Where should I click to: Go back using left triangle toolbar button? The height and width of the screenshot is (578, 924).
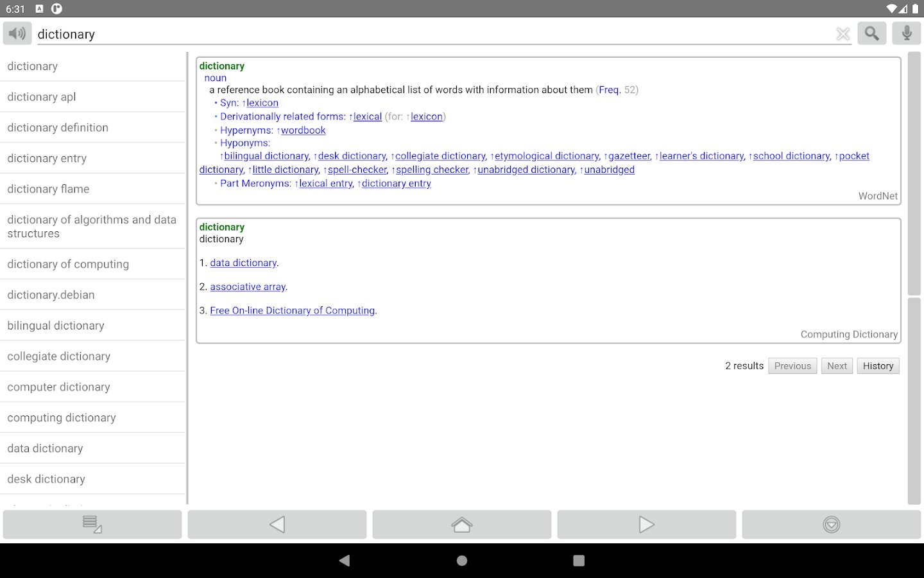(277, 525)
